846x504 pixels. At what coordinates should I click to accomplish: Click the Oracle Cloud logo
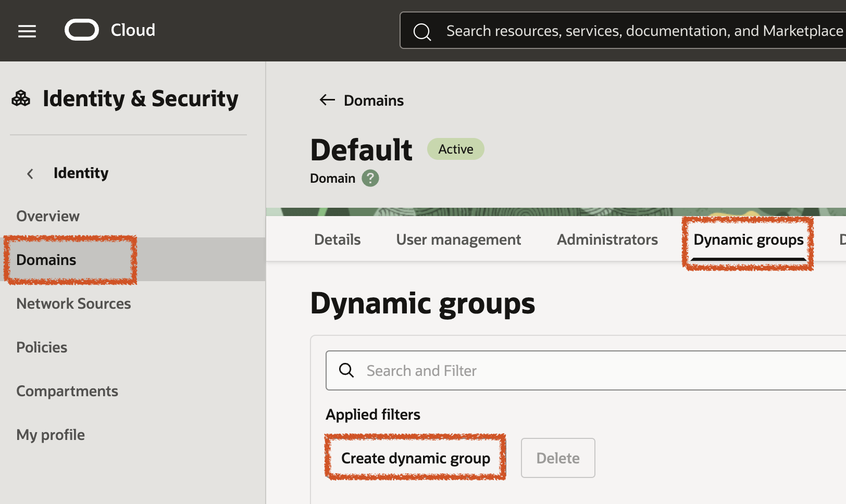(81, 30)
